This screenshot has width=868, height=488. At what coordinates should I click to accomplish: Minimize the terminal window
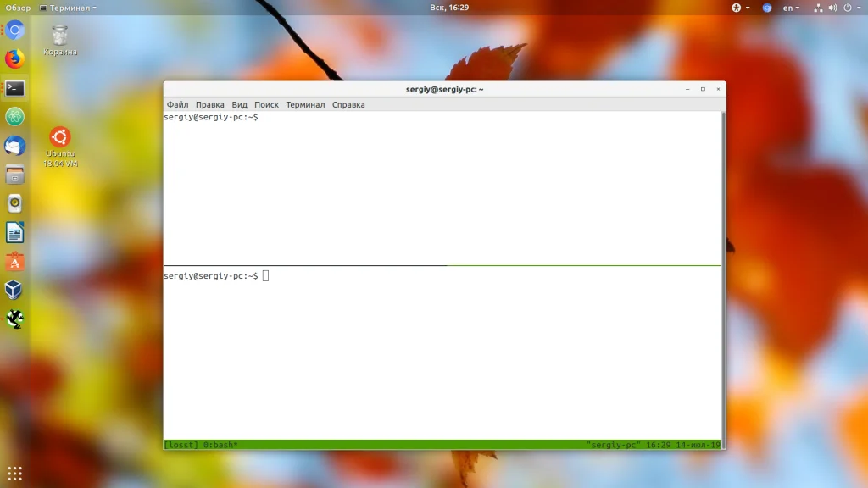click(x=687, y=89)
